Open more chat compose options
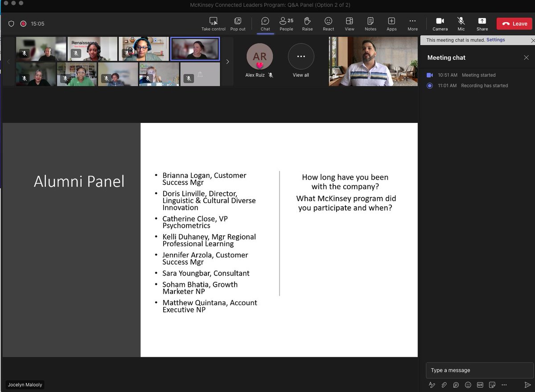The image size is (535, 392). [x=504, y=385]
